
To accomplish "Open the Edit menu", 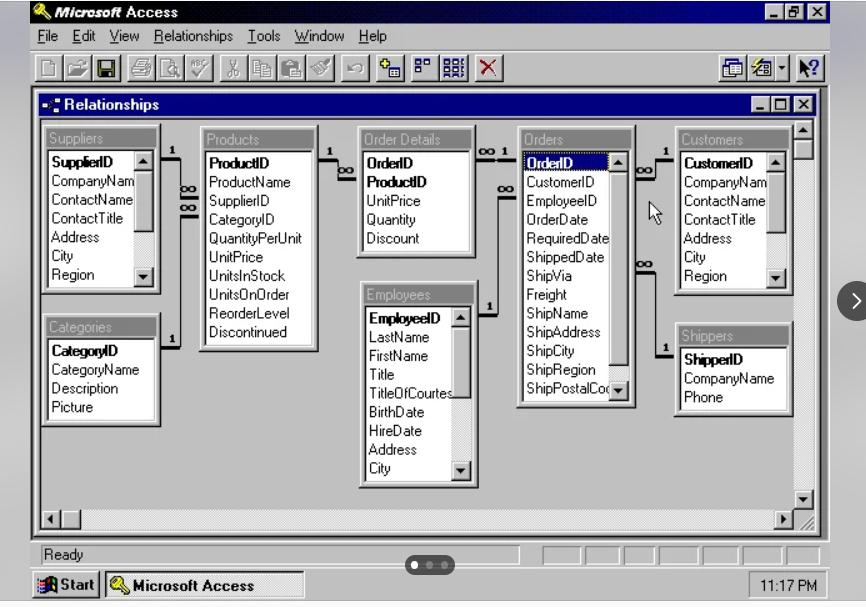I will pos(83,36).
